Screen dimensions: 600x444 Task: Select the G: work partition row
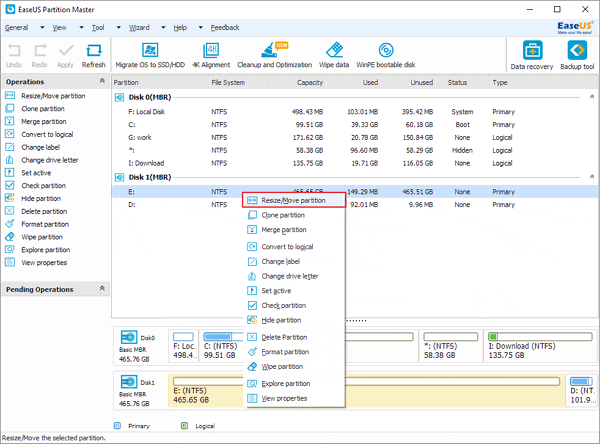click(x=355, y=137)
